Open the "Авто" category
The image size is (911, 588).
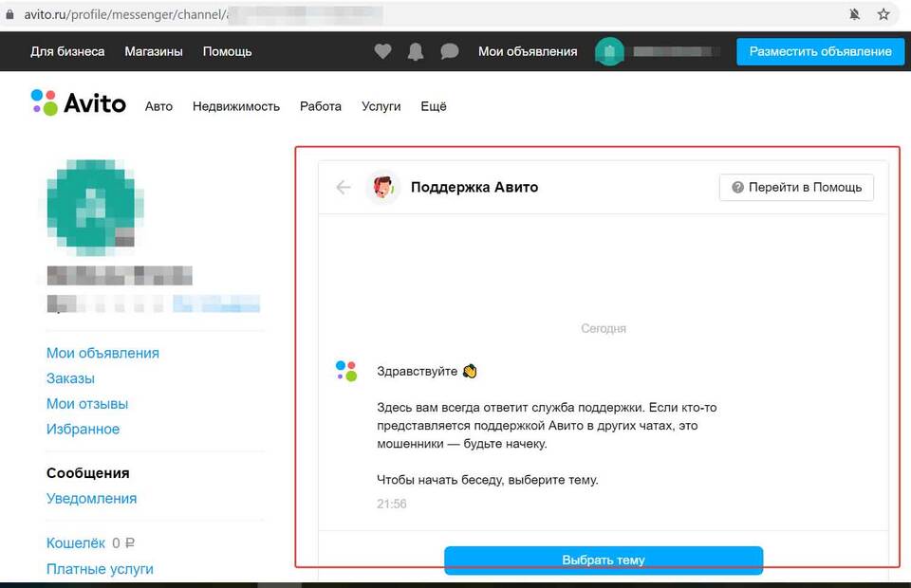coord(158,106)
